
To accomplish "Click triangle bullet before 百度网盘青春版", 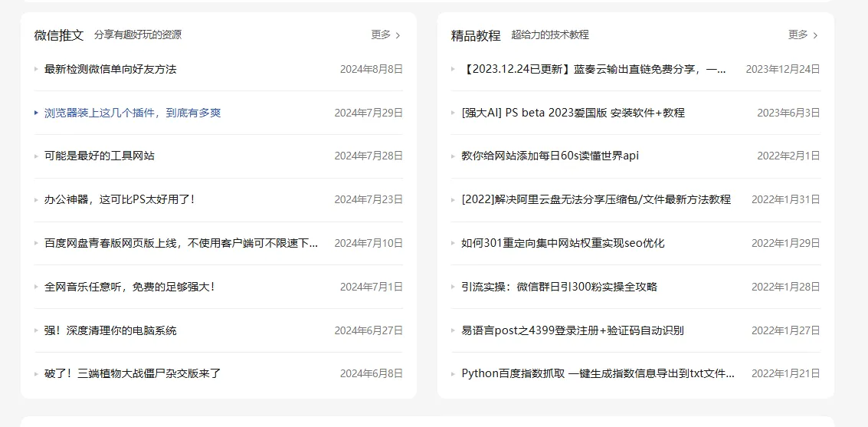I will click(36, 243).
